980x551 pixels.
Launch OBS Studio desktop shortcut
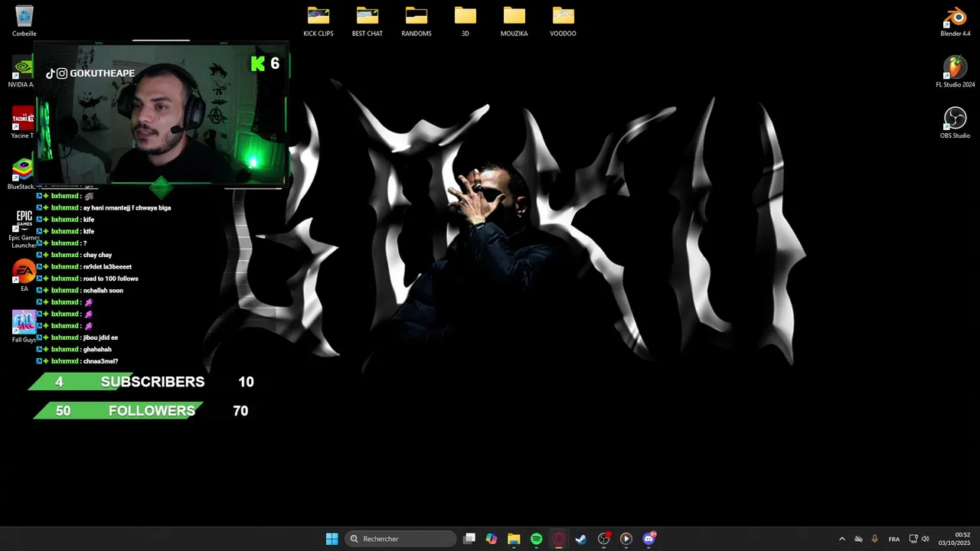(955, 122)
